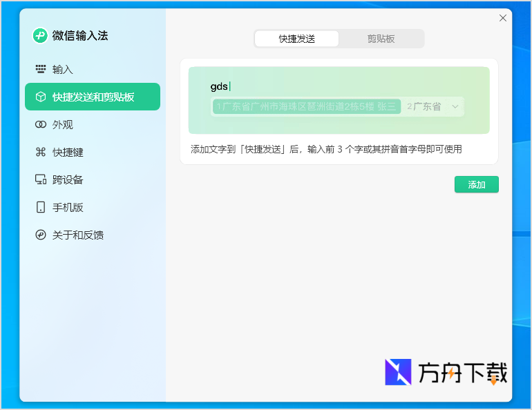
Task: Click the WeChat Input logo icon
Action: (40, 36)
